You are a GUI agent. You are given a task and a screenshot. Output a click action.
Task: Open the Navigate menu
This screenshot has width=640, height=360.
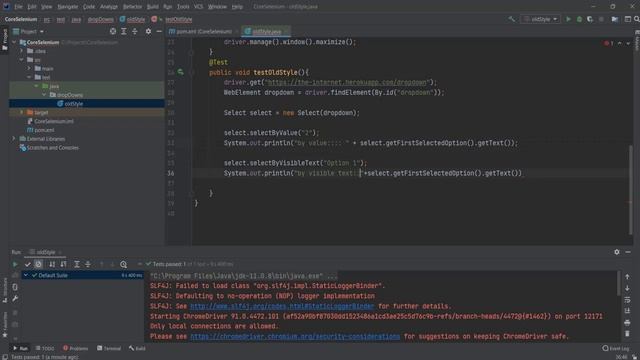(67, 7)
